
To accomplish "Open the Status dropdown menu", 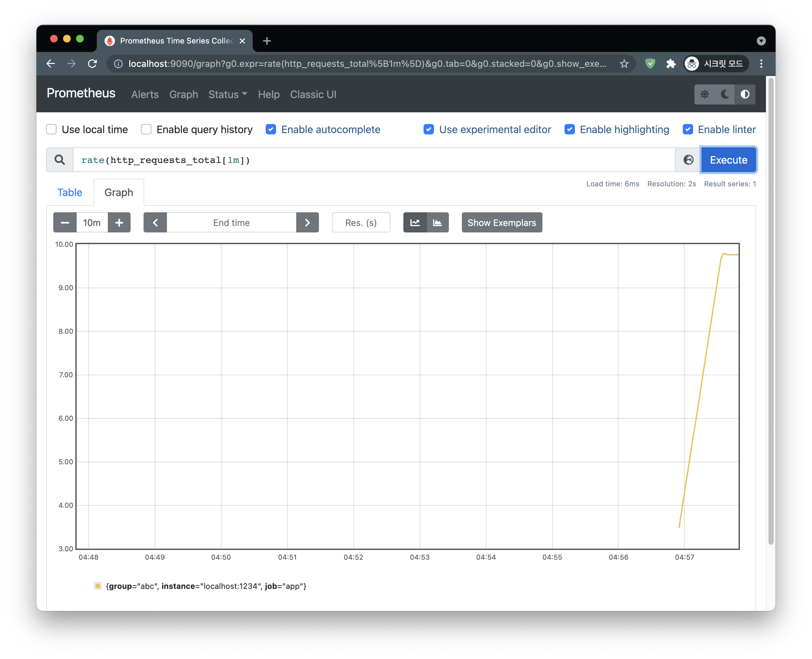I will (x=227, y=94).
